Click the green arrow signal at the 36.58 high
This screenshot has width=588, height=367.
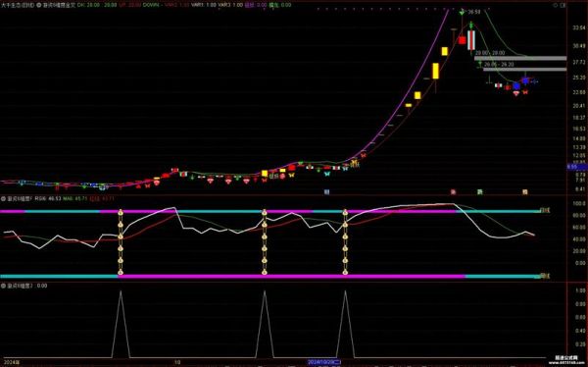462,13
